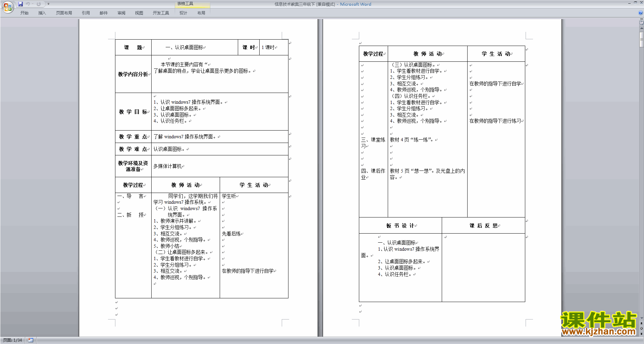644x344 pixels.
Task: Open the 审阅 ribbon tab
Action: click(x=121, y=13)
